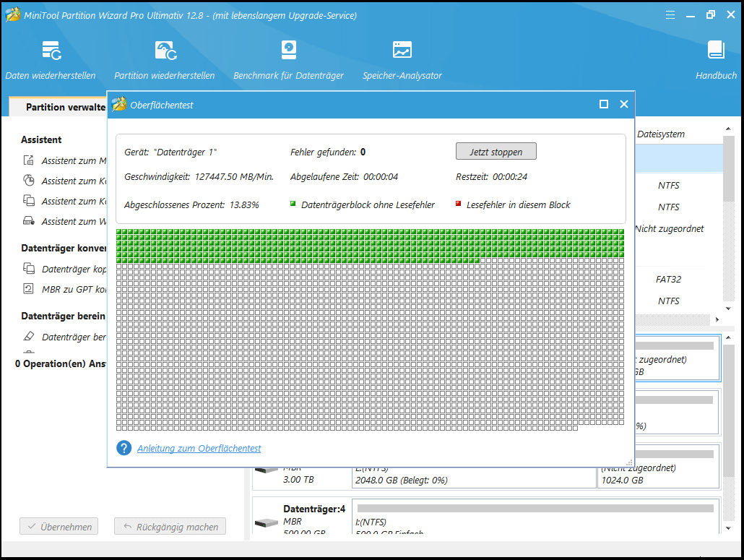Click the question mark help icon

point(124,448)
